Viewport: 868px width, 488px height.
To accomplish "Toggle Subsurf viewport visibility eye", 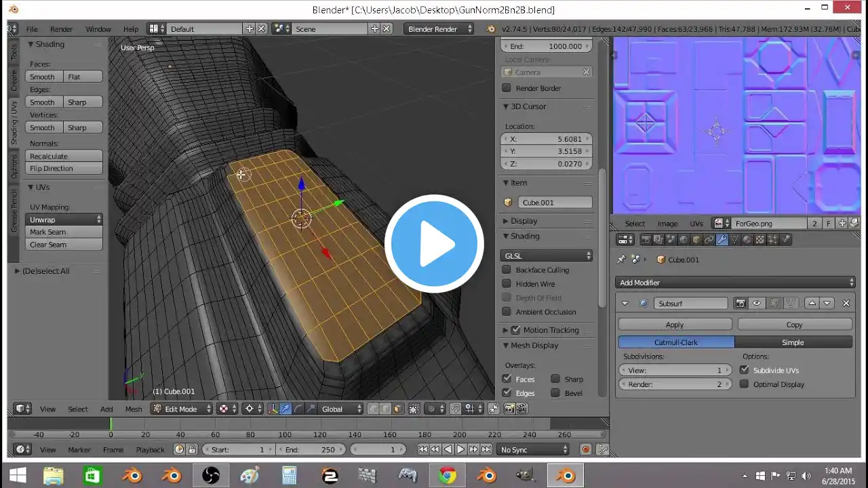I will click(x=756, y=303).
